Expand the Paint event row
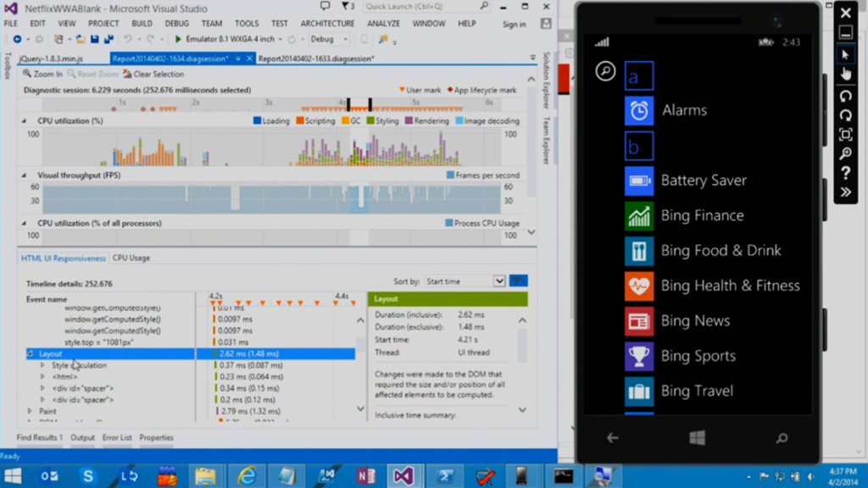The image size is (868, 488). (30, 411)
